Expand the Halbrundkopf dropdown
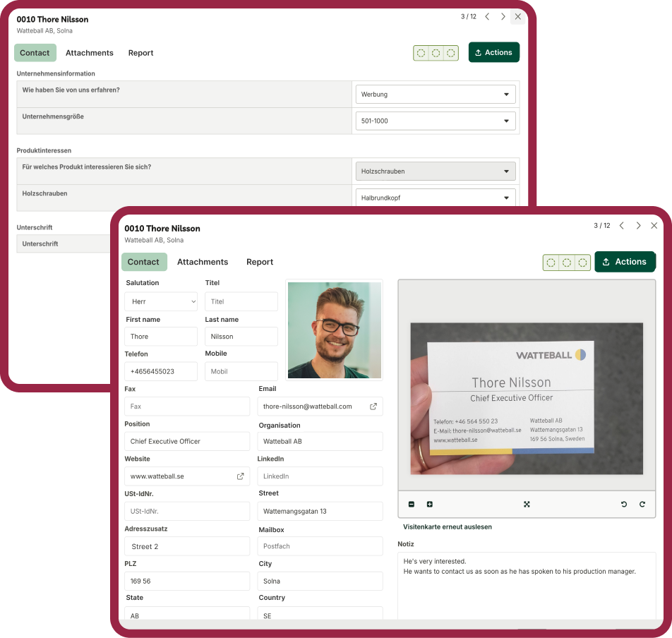The width and height of the screenshot is (672, 638). tap(435, 198)
